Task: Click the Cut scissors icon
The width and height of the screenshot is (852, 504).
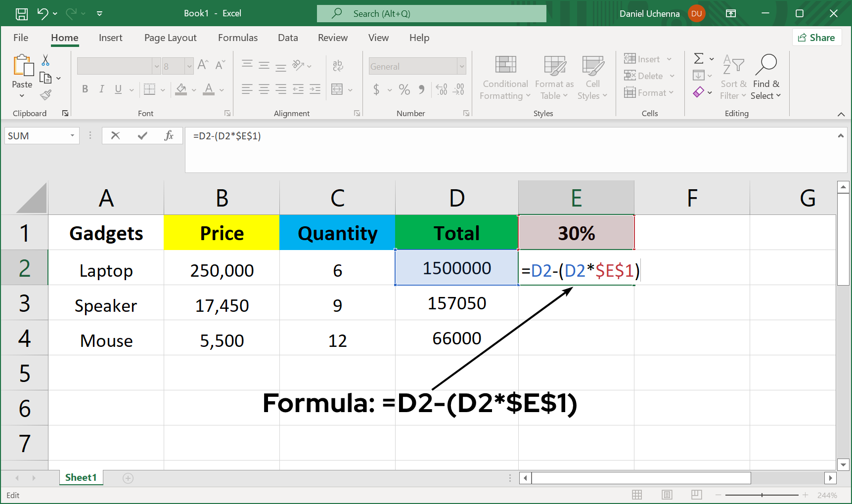Action: coord(45,60)
